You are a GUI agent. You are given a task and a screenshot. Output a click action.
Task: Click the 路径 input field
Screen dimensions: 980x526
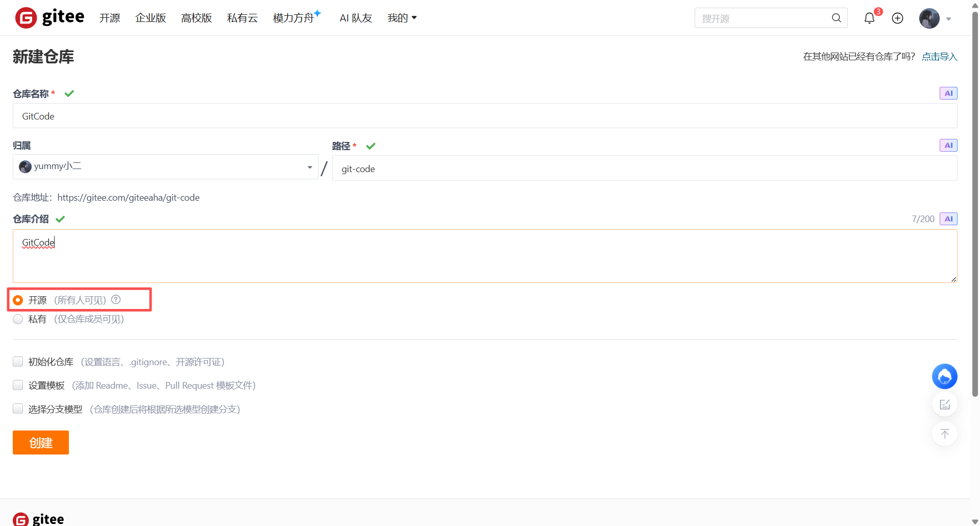tap(645, 168)
